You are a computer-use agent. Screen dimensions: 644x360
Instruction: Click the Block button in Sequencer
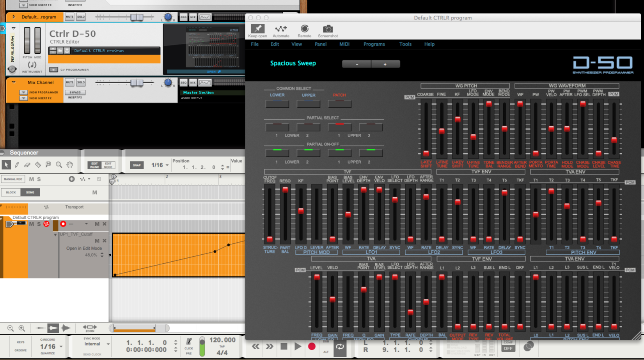click(11, 192)
